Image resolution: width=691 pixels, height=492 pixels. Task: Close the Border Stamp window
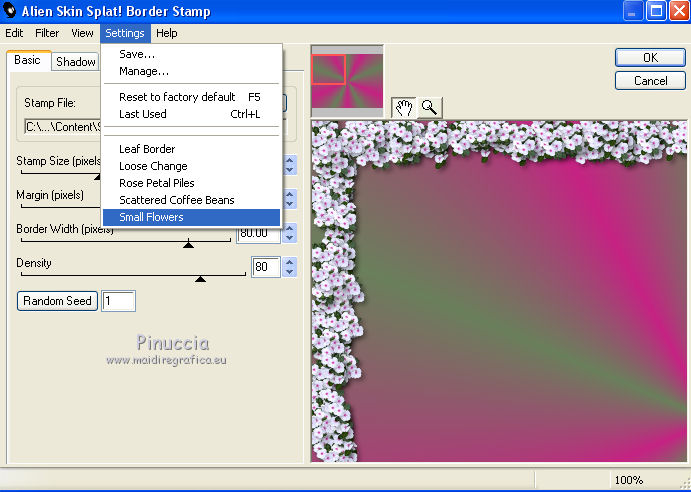[679, 11]
